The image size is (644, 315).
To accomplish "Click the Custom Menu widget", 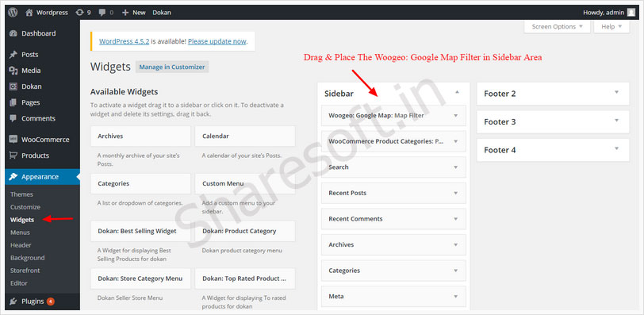I will coord(245,183).
